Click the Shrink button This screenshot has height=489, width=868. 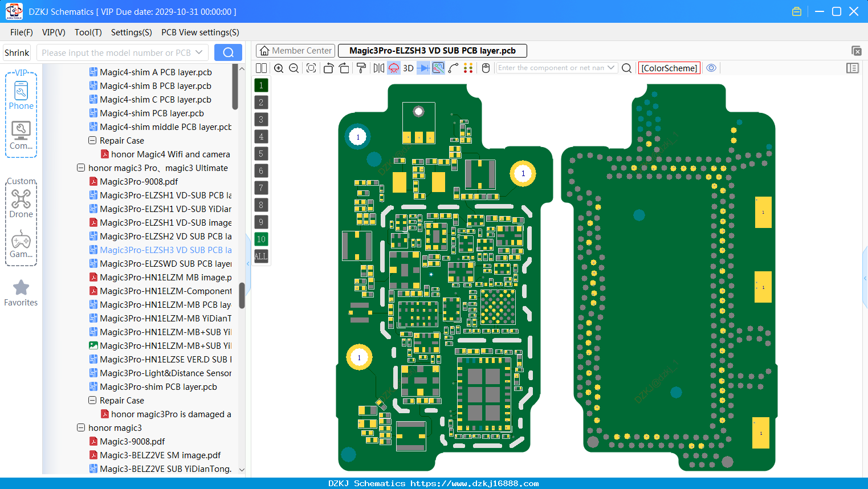click(x=17, y=52)
